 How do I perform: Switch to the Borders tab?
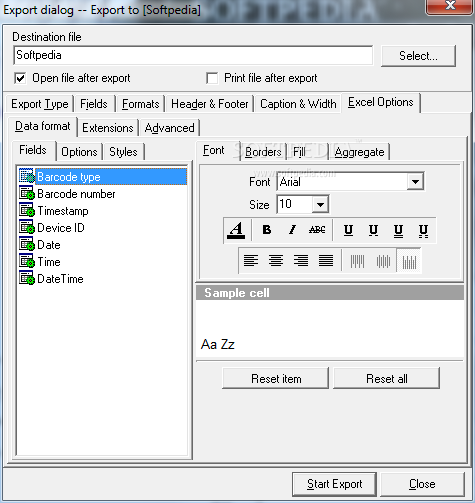(x=263, y=152)
